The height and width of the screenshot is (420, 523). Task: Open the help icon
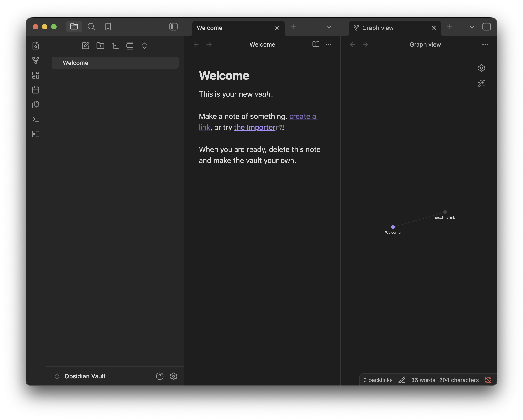(160, 376)
